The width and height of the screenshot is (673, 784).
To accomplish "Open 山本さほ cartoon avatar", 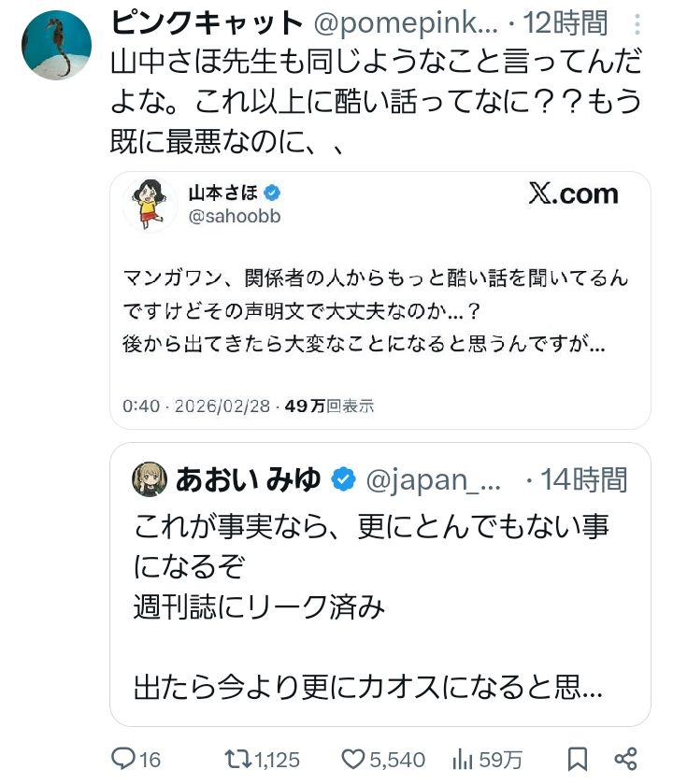I will (150, 204).
